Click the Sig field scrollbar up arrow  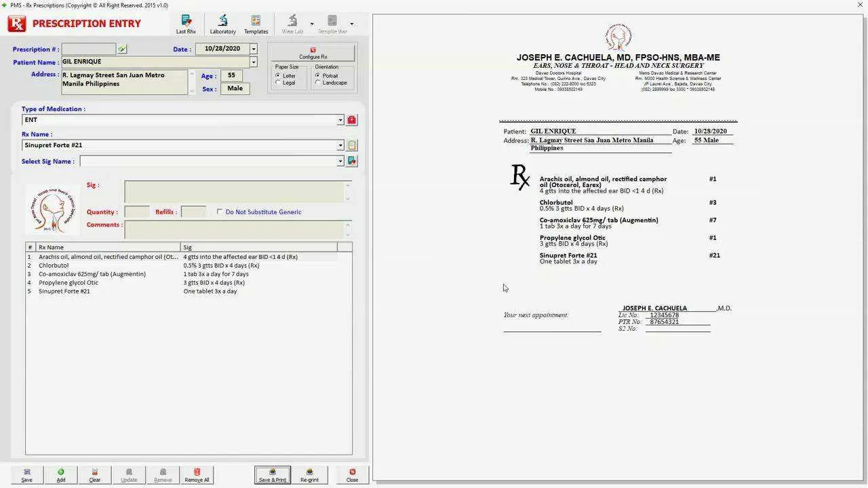pyautogui.click(x=348, y=185)
